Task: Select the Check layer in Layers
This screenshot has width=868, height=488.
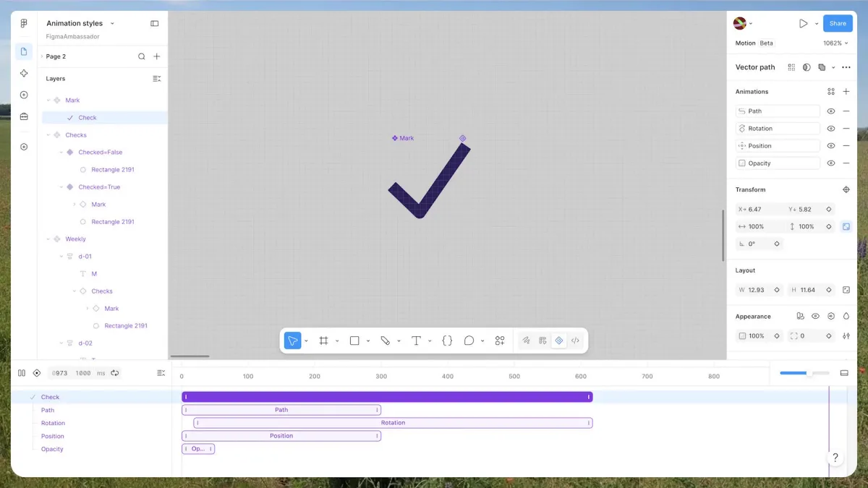Action: (x=104, y=118)
